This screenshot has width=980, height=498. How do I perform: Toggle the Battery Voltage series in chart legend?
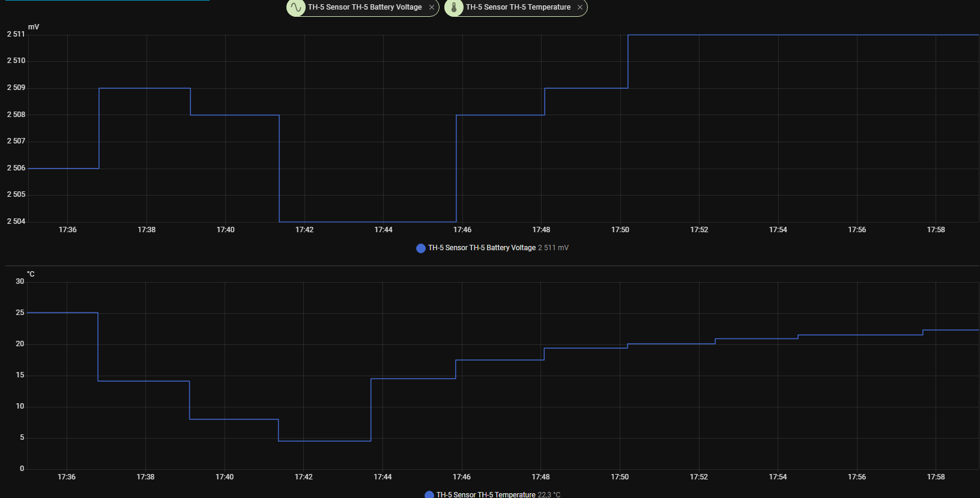(x=492, y=248)
